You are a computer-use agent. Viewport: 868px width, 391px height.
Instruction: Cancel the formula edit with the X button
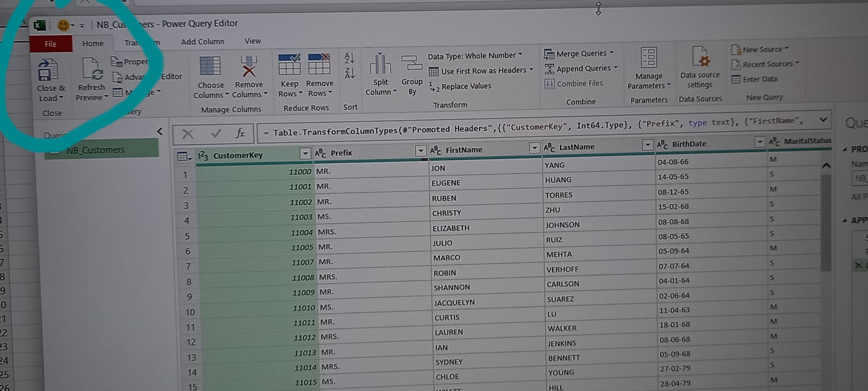click(188, 134)
